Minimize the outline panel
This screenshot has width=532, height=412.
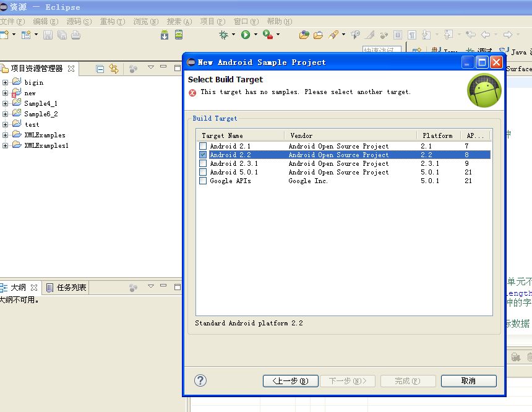click(x=163, y=285)
